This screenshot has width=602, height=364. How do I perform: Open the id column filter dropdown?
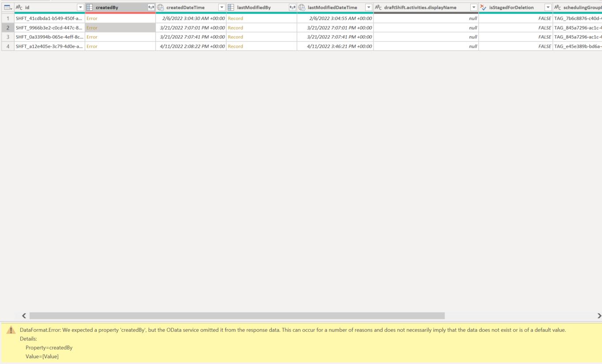coord(80,8)
